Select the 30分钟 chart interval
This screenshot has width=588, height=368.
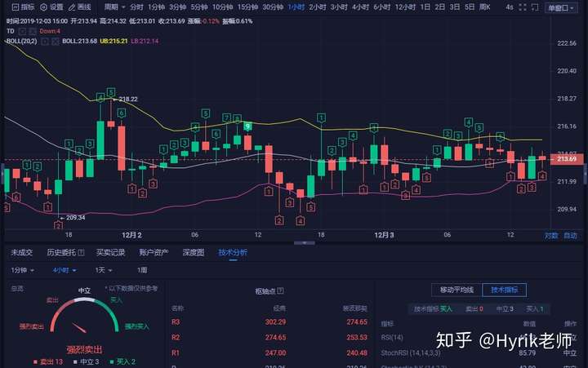(x=273, y=7)
